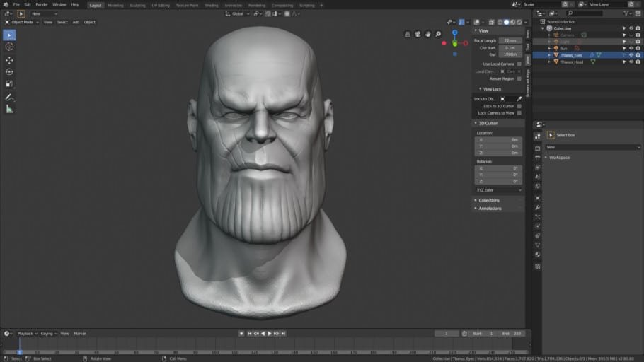Activate the Scale tool
644x362 pixels.
coord(9,83)
